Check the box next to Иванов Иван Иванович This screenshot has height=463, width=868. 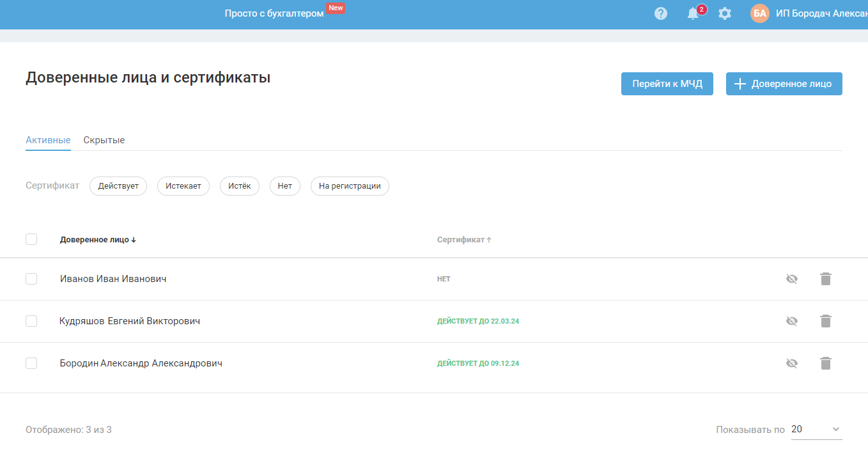tap(31, 279)
